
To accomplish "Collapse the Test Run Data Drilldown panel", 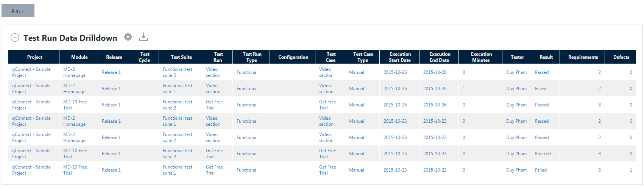I will [x=15, y=37].
